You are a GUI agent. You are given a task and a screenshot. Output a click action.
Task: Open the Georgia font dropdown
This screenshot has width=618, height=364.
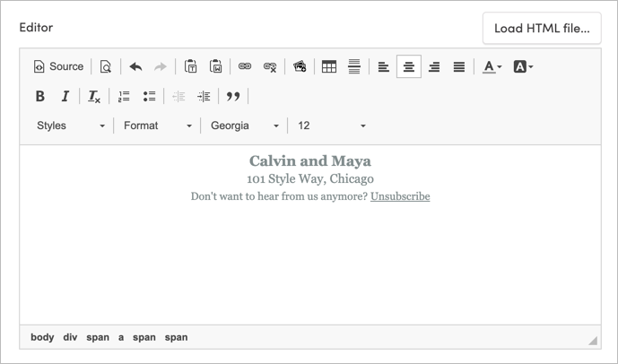point(245,126)
